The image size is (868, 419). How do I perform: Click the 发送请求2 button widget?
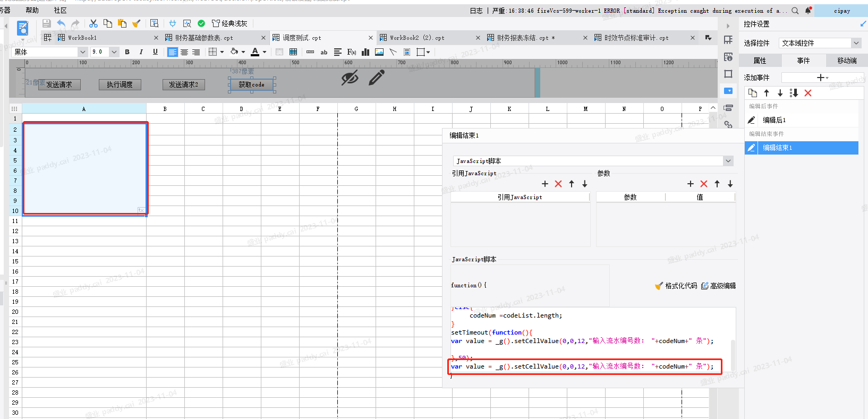click(183, 84)
